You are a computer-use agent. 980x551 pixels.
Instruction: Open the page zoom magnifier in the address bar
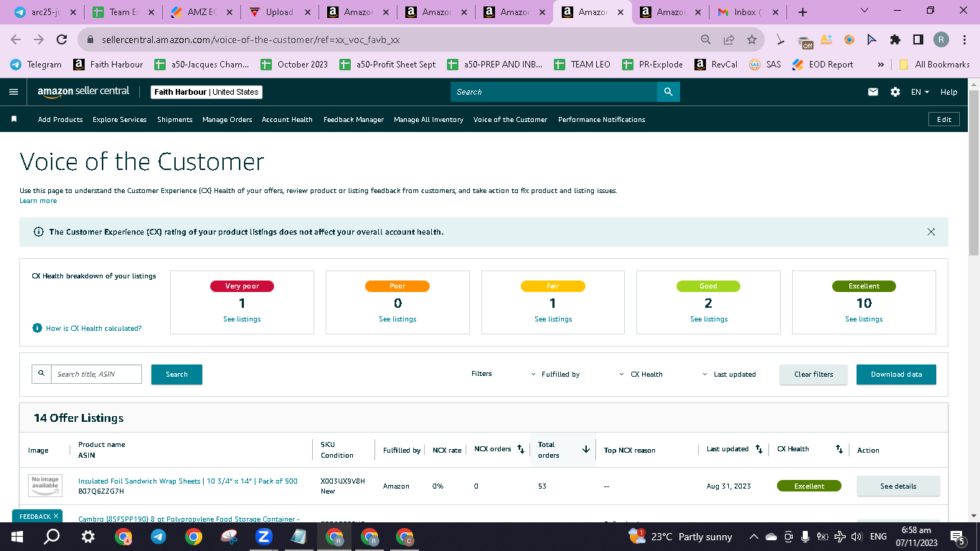pyautogui.click(x=706, y=39)
